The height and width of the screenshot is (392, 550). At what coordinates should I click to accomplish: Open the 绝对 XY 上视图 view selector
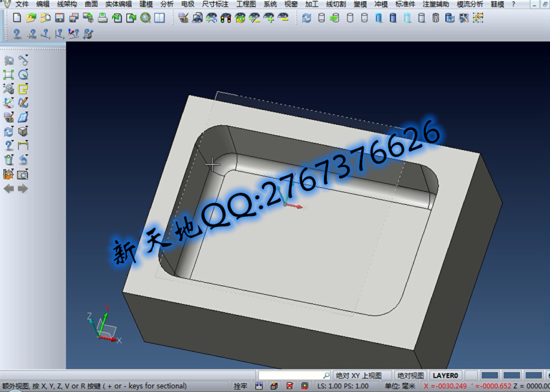click(362, 375)
